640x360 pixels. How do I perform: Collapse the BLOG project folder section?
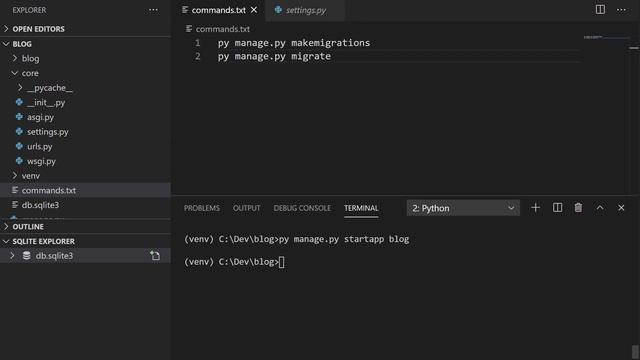click(x=6, y=44)
